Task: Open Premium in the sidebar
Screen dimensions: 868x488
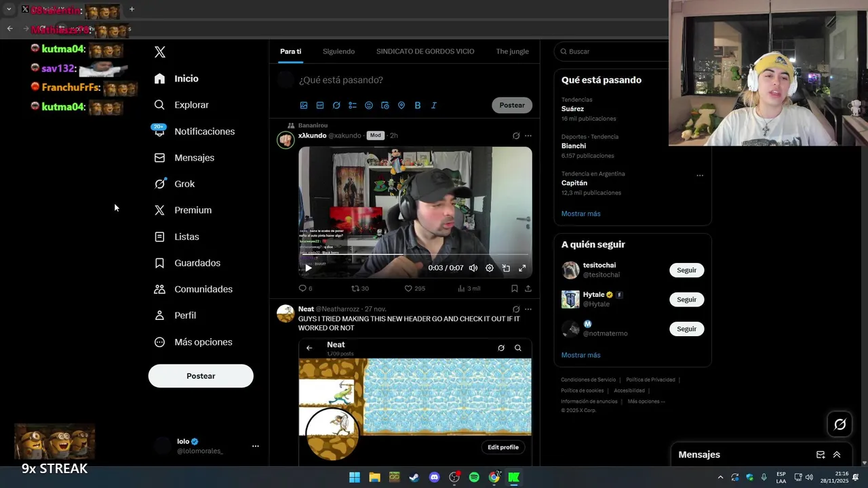Action: [x=183, y=210]
